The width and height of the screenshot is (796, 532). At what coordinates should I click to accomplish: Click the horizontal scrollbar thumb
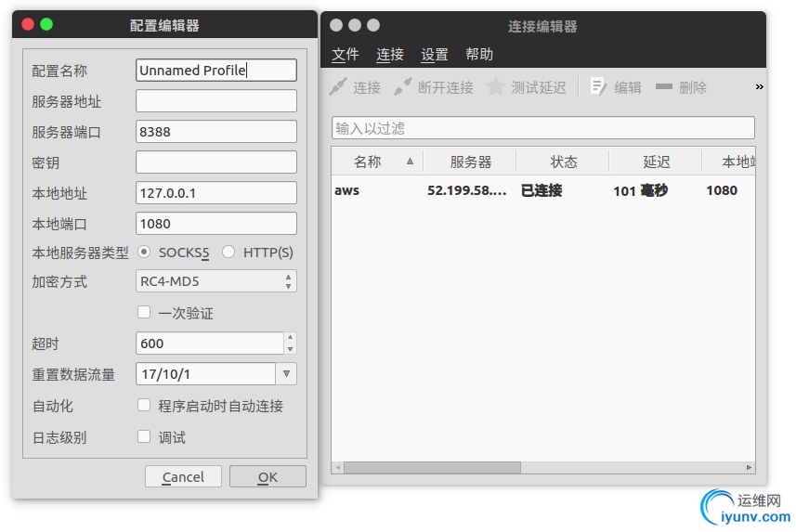click(432, 467)
